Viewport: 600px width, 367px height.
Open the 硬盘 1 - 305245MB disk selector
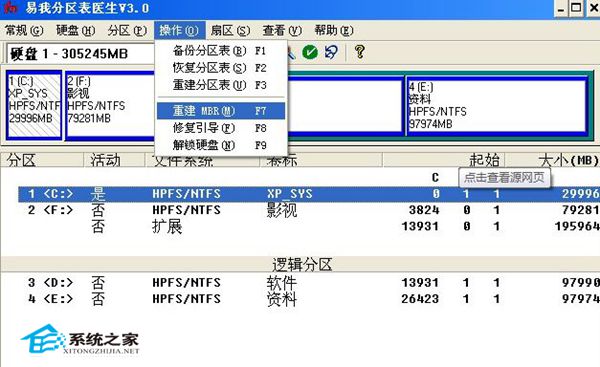81,54
